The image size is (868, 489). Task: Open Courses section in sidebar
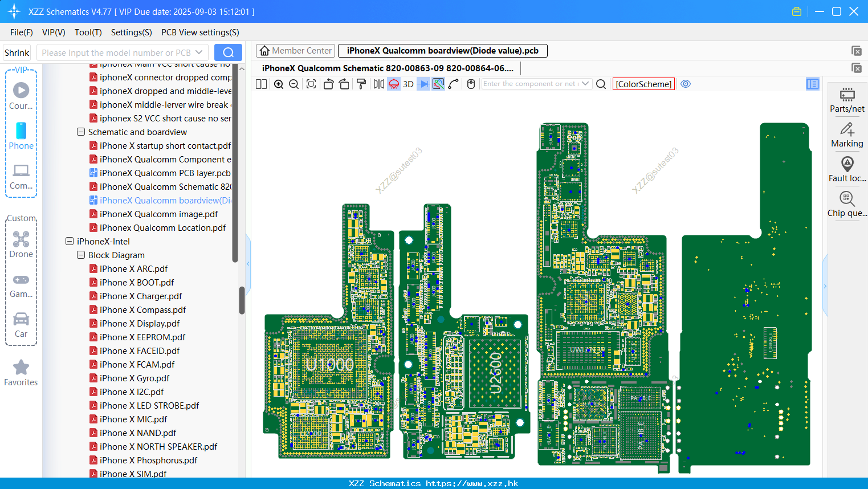coord(21,96)
